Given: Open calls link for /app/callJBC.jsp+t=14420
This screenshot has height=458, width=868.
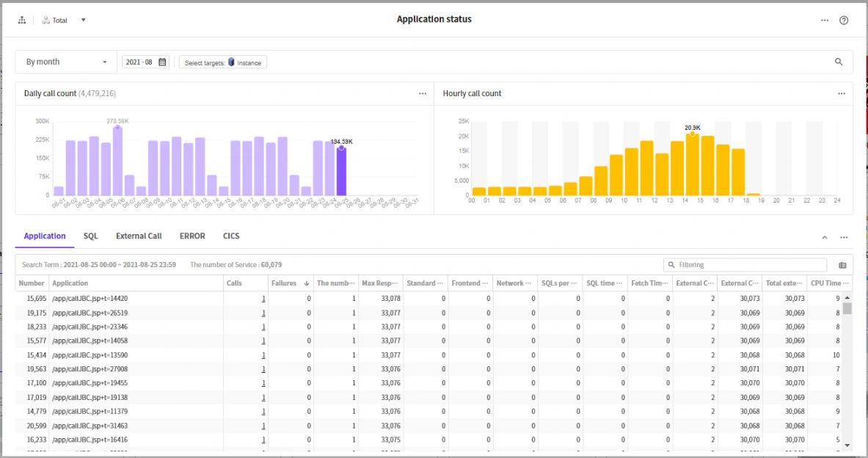Looking at the screenshot, I should click(x=263, y=299).
